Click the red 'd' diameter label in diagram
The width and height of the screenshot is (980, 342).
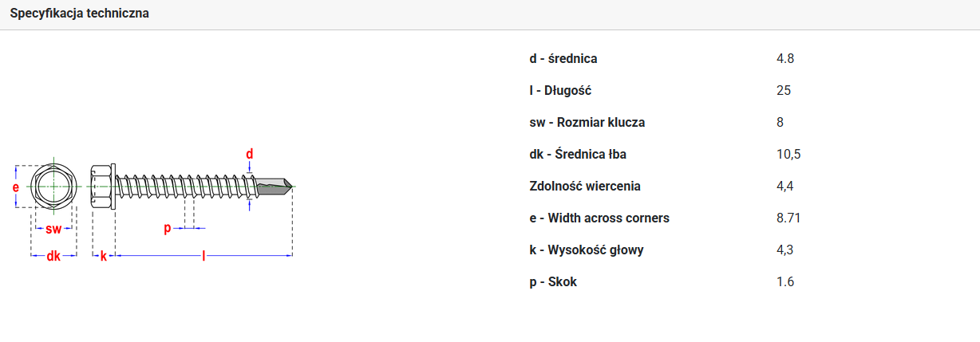point(250,154)
